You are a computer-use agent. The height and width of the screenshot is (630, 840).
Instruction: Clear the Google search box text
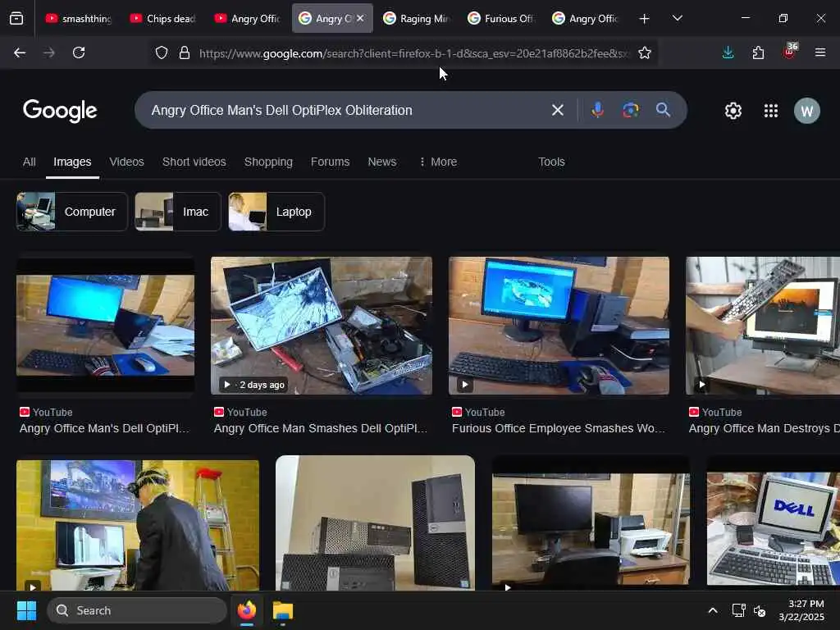558,111
